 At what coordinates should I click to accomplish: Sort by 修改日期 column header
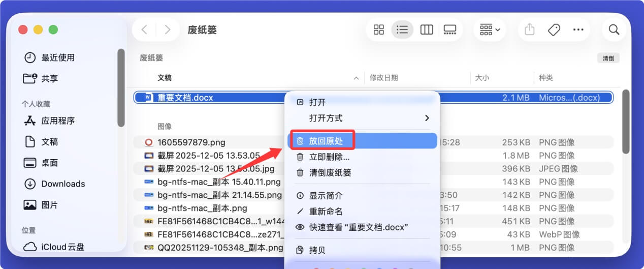coord(384,78)
